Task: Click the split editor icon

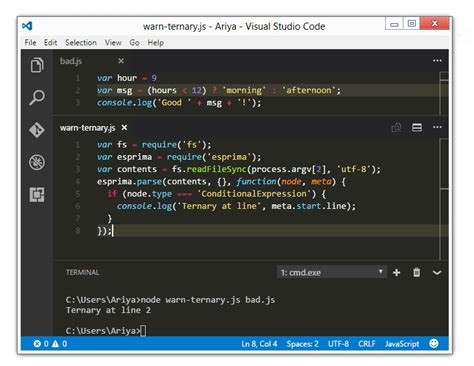Action: [417, 127]
